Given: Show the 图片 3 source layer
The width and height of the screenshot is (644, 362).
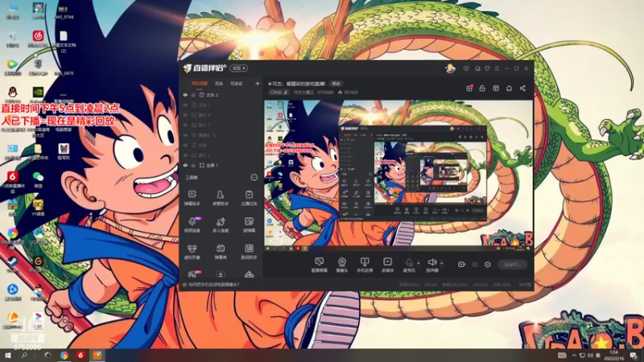Looking at the screenshot, I should click(185, 155).
